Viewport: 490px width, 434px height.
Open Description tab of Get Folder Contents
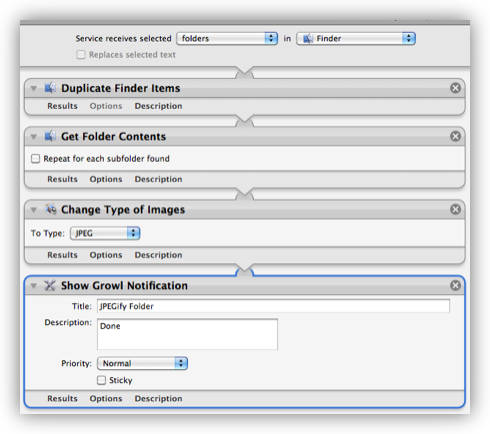click(x=158, y=179)
